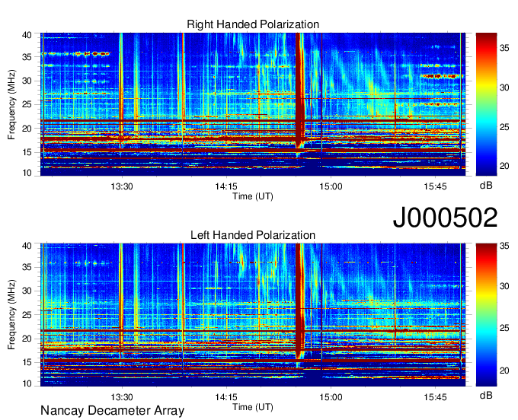This screenshot has width=518, height=420.
Task: Click the 10 frequency tick on upper plot
Action: (27, 173)
